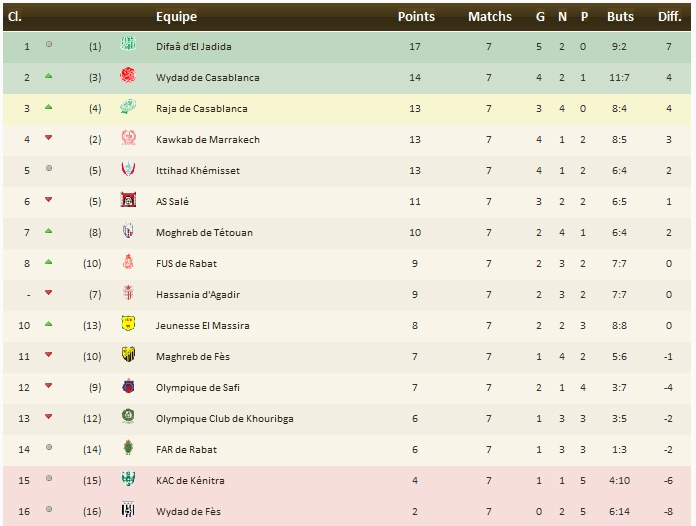Select the Hassania d'Agadir team name
The height and width of the screenshot is (526, 696).
[x=198, y=294]
